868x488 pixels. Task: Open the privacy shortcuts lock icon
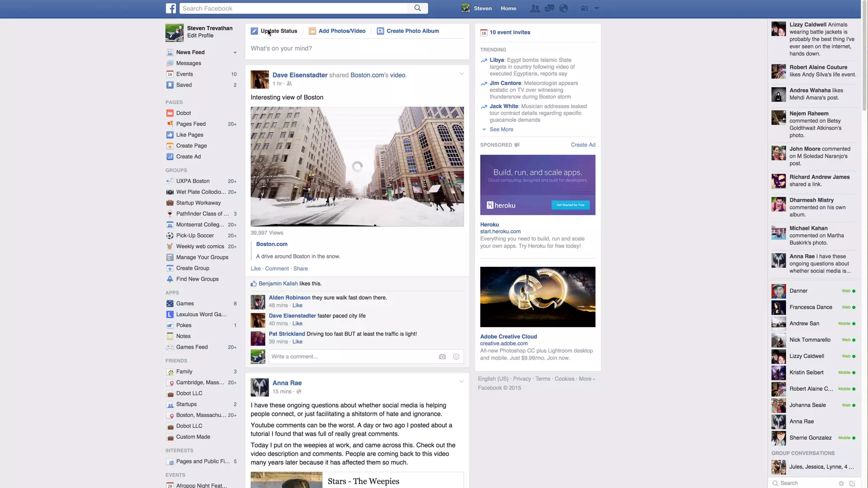[584, 8]
